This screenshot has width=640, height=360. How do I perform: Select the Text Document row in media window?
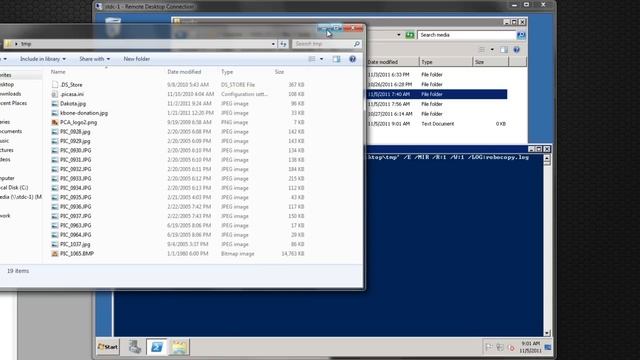[x=437, y=124]
